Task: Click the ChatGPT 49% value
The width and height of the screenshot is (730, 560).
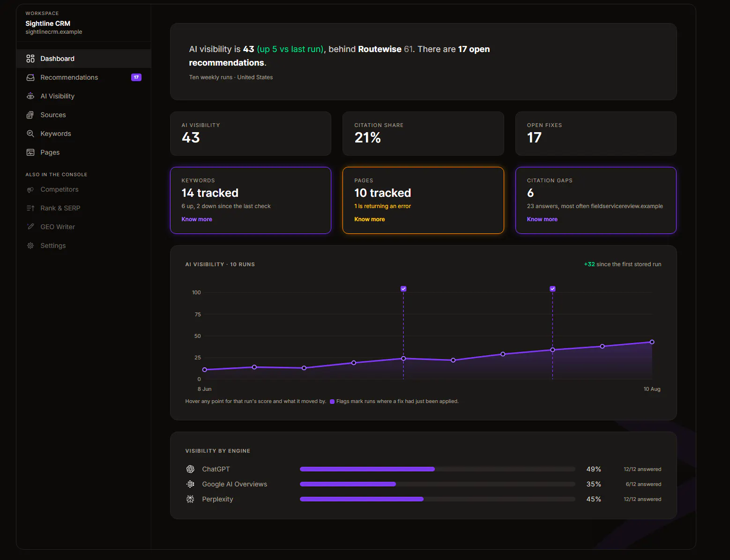Action: click(594, 469)
